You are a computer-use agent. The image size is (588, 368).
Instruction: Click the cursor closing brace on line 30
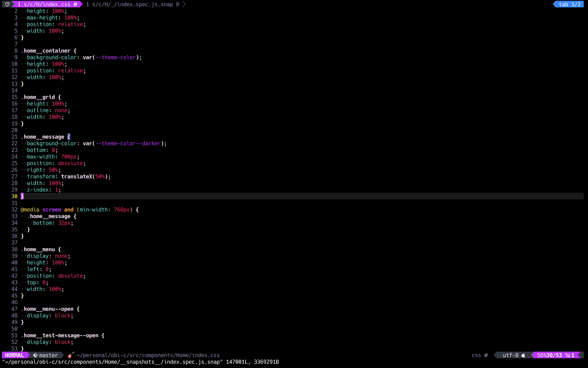(22, 196)
